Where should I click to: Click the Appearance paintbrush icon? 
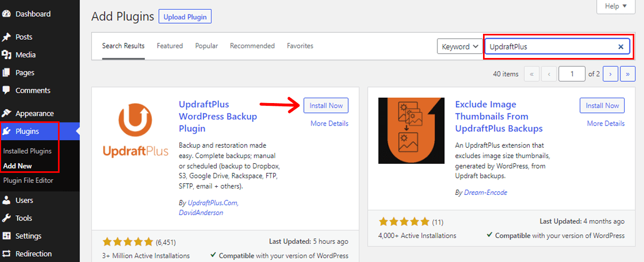tap(6, 113)
